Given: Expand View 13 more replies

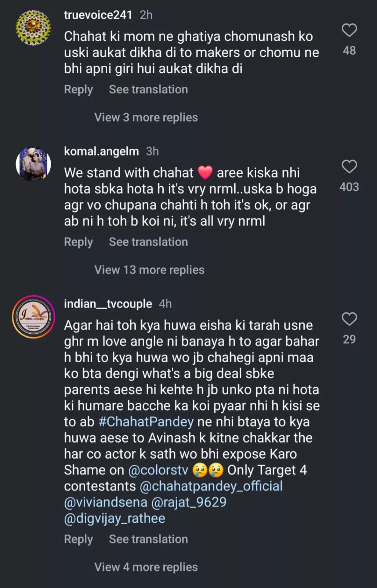Looking at the screenshot, I should pos(149,270).
